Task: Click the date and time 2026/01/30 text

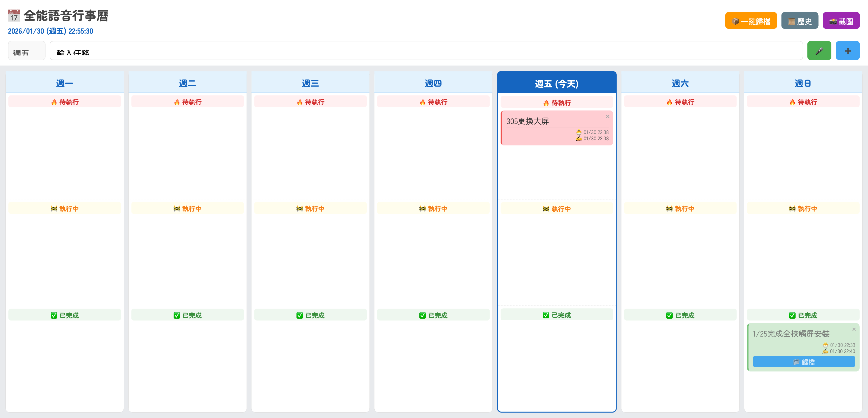Action: click(x=50, y=31)
